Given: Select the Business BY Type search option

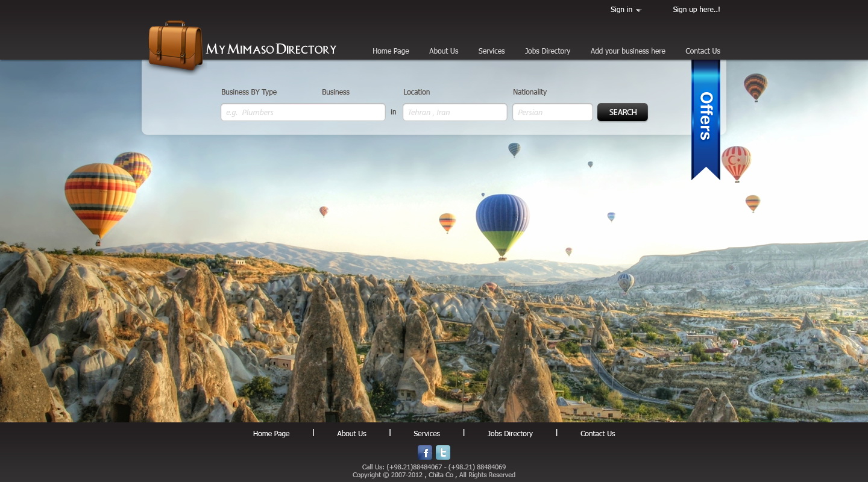Looking at the screenshot, I should pos(249,92).
